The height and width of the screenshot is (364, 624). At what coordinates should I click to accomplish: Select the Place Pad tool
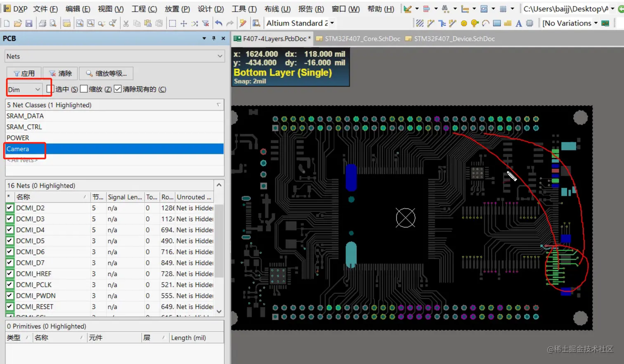coord(464,24)
